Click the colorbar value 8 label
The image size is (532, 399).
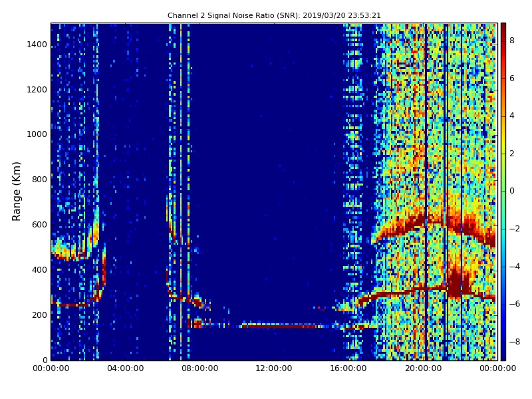tap(512, 41)
